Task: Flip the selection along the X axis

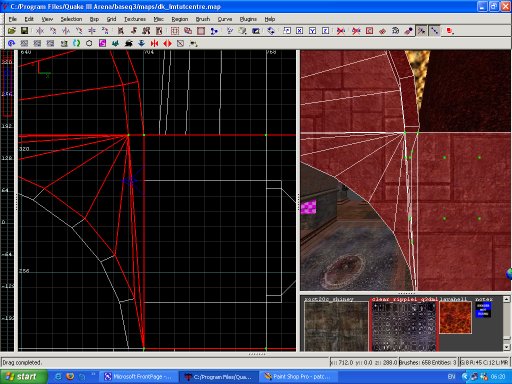Action: click(x=40, y=31)
